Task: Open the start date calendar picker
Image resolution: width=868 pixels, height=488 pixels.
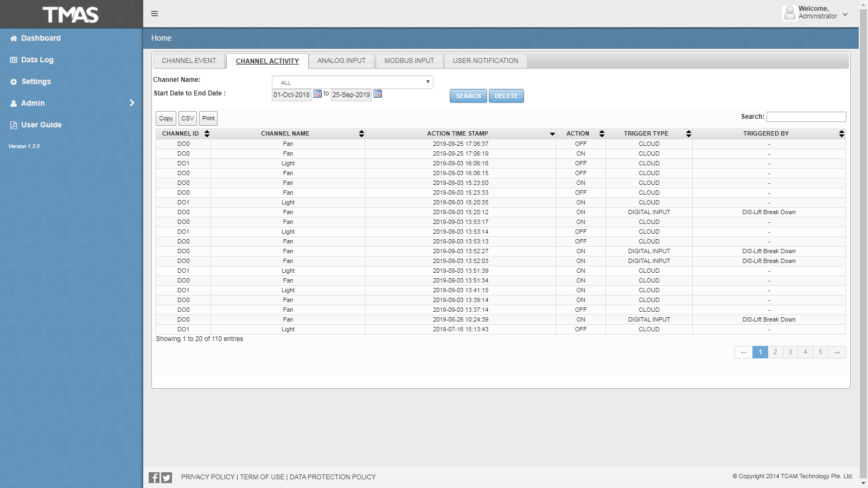Action: pos(317,94)
